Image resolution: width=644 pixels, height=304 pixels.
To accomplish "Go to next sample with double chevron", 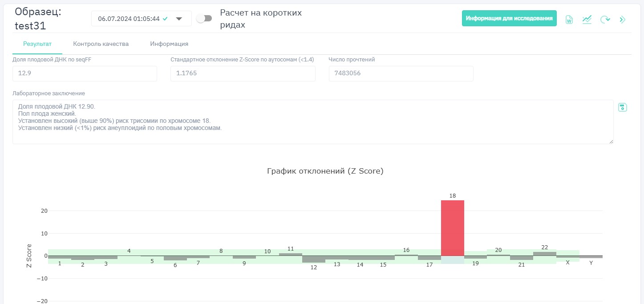I will point(622,20).
